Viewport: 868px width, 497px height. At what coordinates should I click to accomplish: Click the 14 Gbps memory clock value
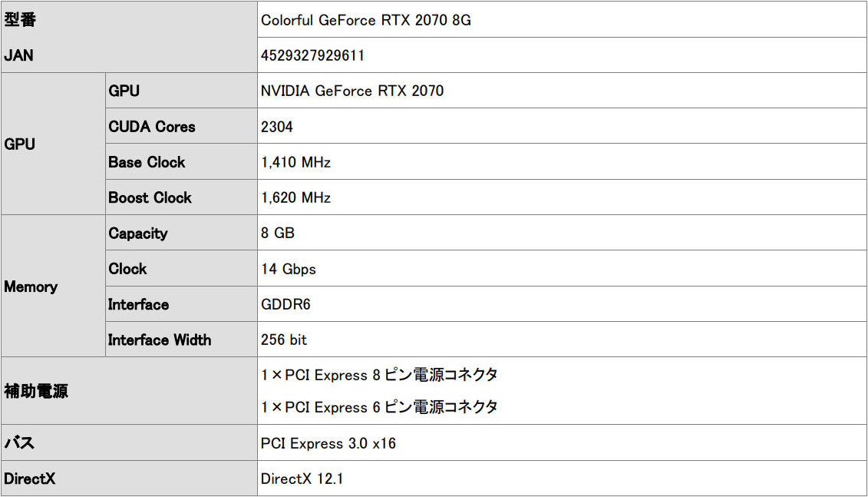pyautogui.click(x=289, y=269)
